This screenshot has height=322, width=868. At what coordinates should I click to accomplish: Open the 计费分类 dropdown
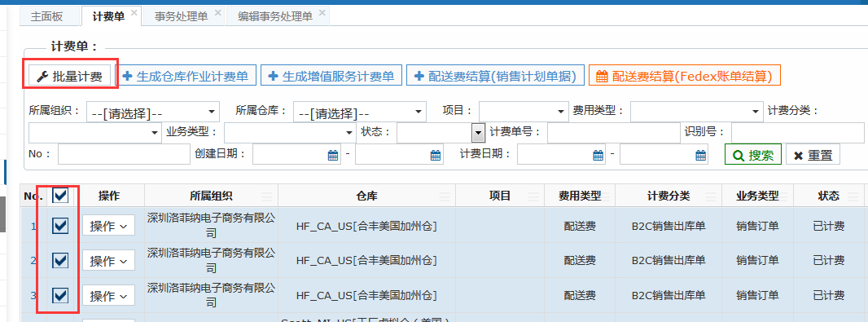coord(94,133)
